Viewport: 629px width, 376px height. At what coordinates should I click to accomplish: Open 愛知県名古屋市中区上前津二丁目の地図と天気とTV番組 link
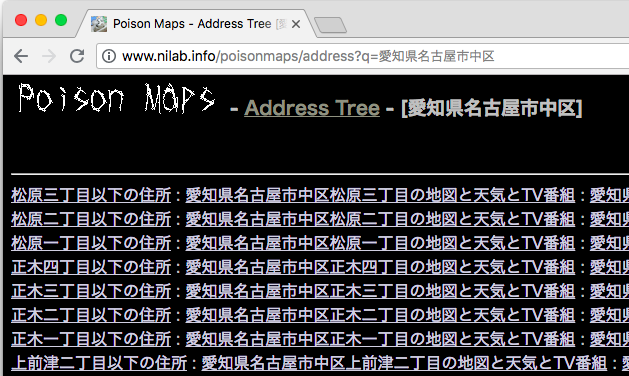coord(404,363)
